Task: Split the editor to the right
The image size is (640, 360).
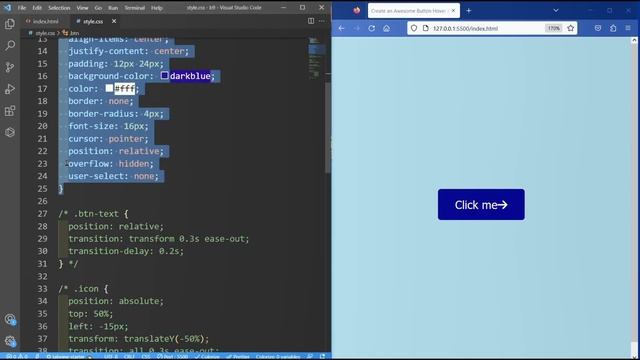Action: [x=311, y=21]
